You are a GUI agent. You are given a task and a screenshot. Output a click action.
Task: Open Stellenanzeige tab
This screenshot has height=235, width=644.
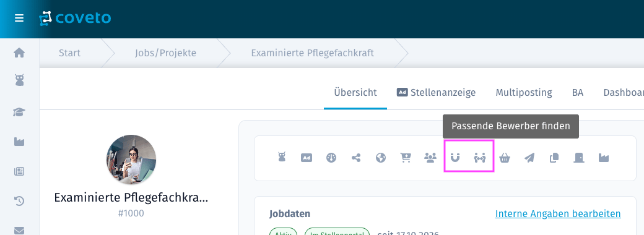click(x=436, y=93)
